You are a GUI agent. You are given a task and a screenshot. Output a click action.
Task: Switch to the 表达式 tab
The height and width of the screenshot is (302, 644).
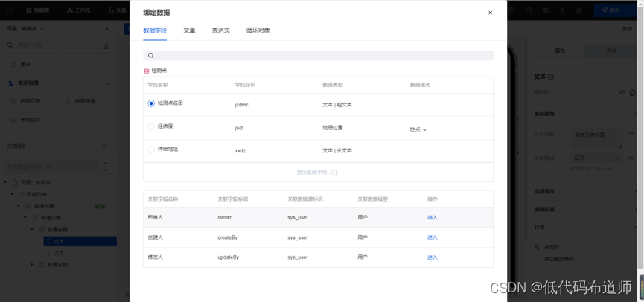point(220,30)
